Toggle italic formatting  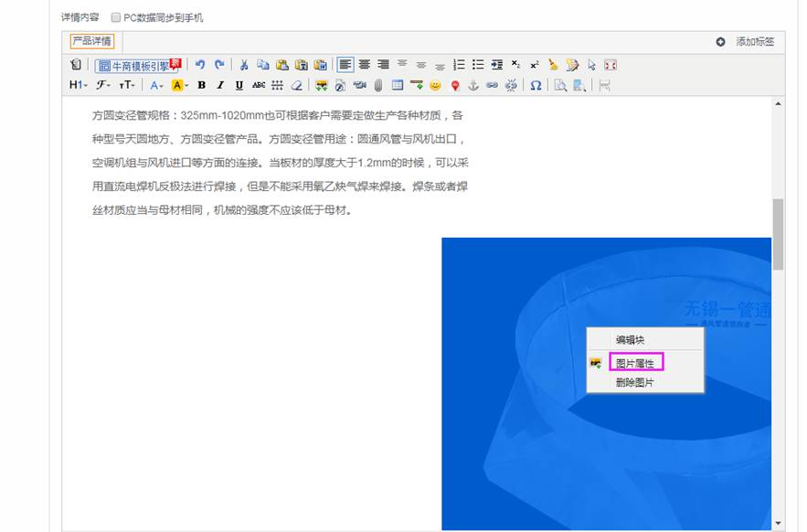220,85
